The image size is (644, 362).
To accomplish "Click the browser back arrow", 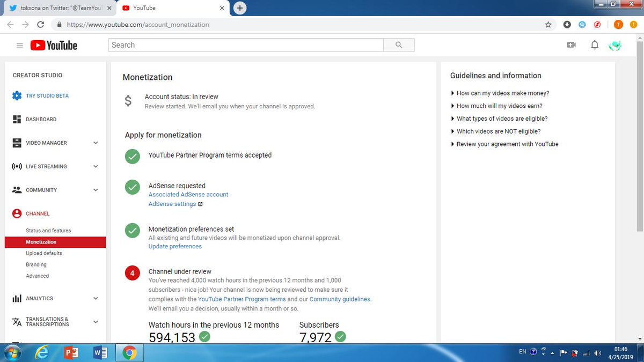I will coord(10,25).
